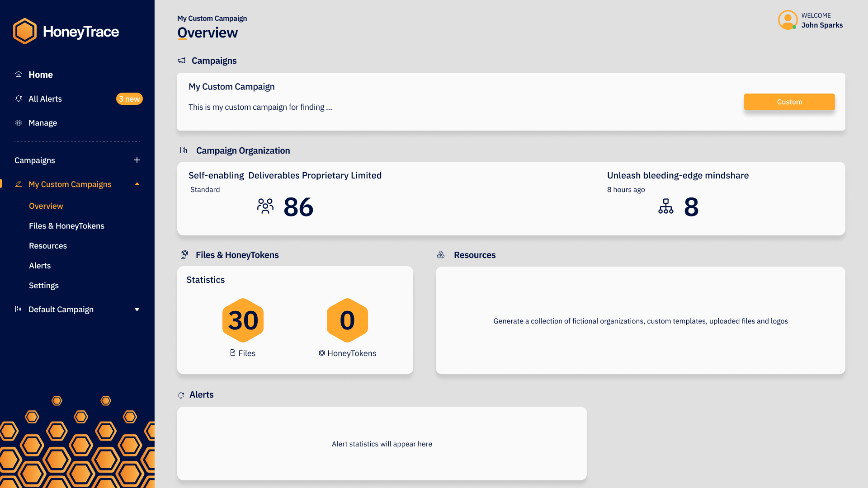
Task: Click the user avatar icon
Action: (788, 20)
